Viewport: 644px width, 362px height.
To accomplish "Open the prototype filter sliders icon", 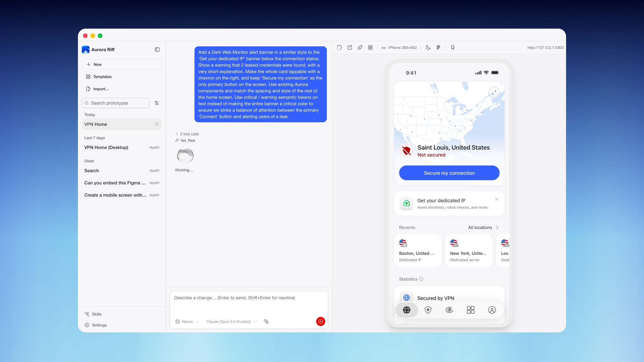I will (157, 103).
